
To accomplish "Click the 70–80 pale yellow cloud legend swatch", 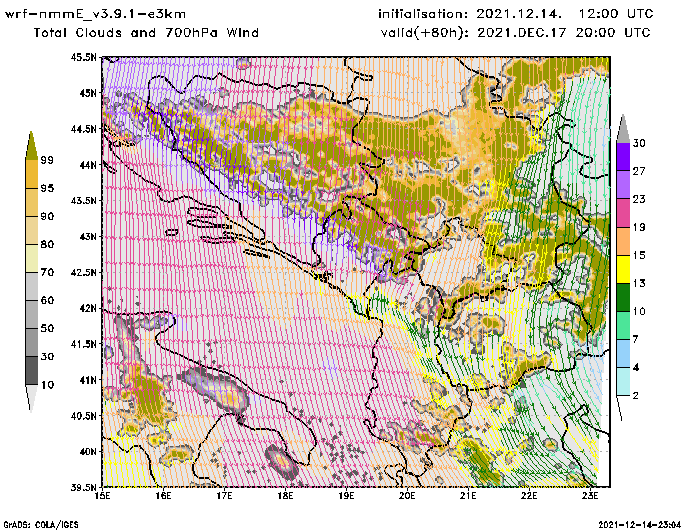I will [32, 258].
